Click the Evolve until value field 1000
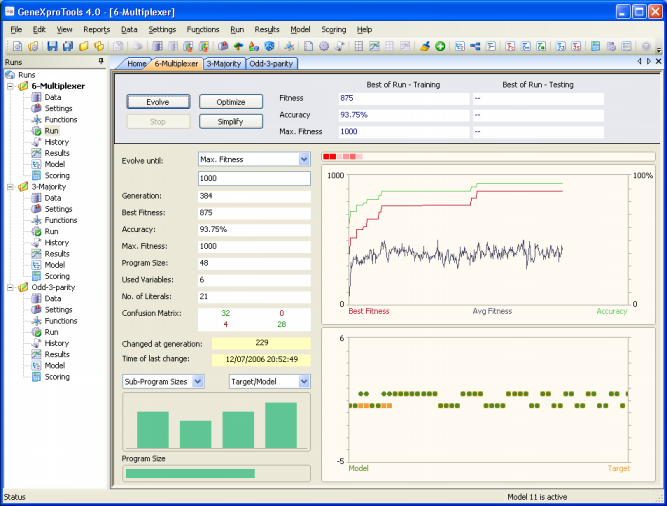Image resolution: width=667 pixels, height=506 pixels. pyautogui.click(x=254, y=178)
